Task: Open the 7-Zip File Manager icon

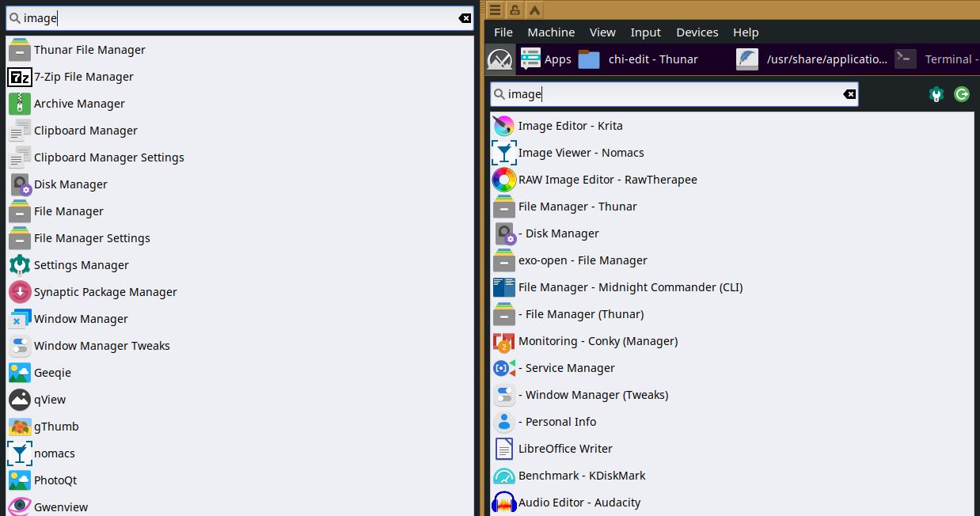Action: click(19, 77)
